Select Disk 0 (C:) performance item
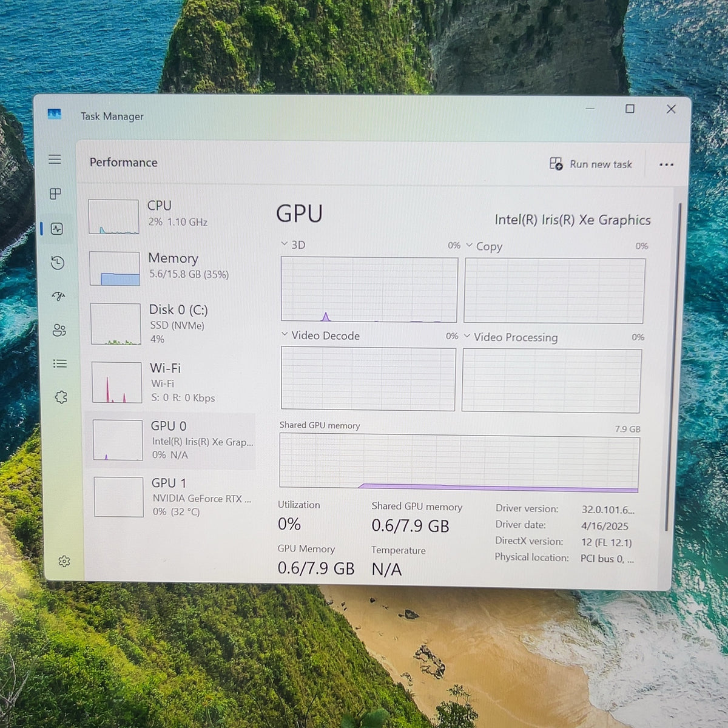 point(171,323)
